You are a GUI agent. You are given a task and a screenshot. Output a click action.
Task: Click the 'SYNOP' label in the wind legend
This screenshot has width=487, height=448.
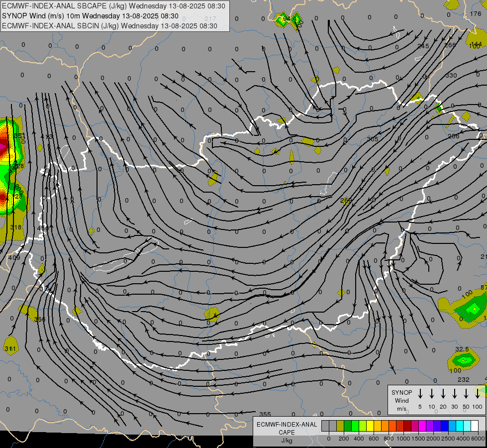tap(401, 392)
